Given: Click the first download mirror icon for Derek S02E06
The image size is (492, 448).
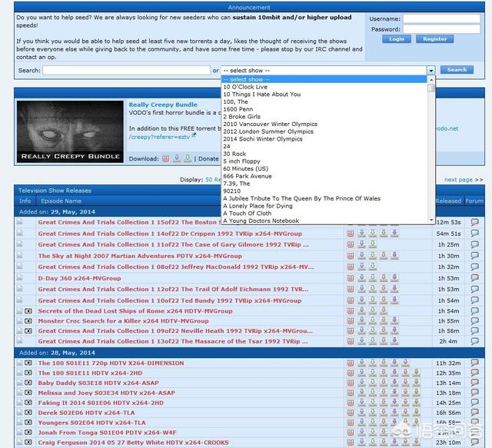Looking at the screenshot, I should click(362, 413).
